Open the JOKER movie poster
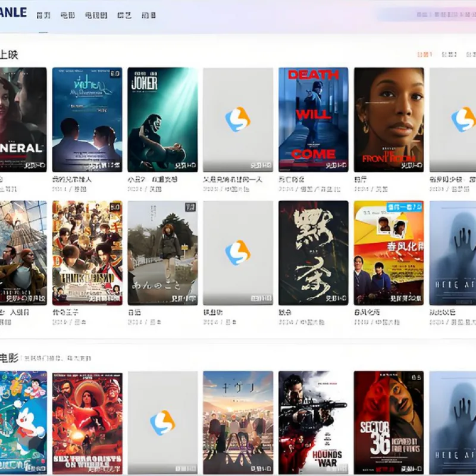 pos(162,120)
